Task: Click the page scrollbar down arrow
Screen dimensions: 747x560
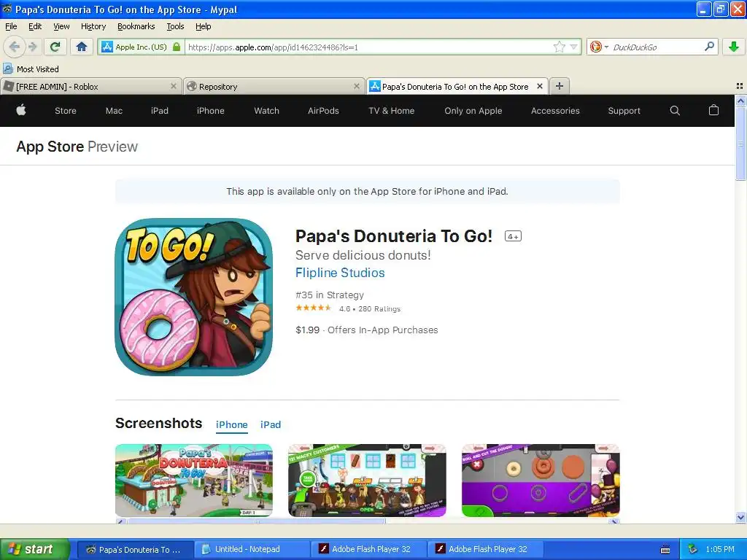Action: tap(740, 518)
